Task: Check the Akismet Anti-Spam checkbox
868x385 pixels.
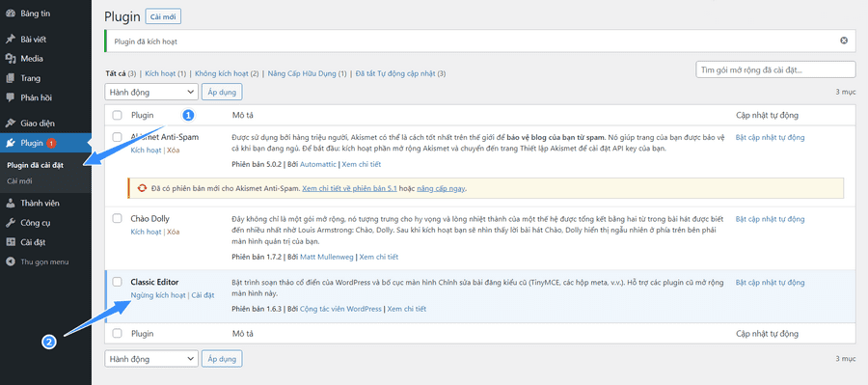Action: [117, 137]
